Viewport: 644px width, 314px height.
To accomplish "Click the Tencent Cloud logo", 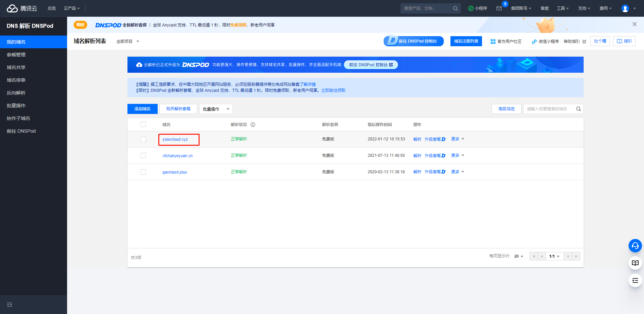I will click(x=22, y=8).
